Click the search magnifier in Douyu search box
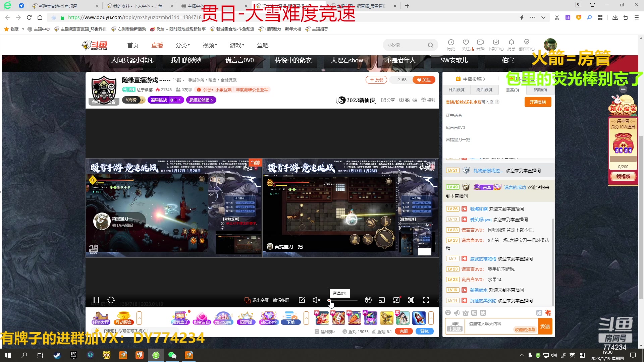 point(430,45)
